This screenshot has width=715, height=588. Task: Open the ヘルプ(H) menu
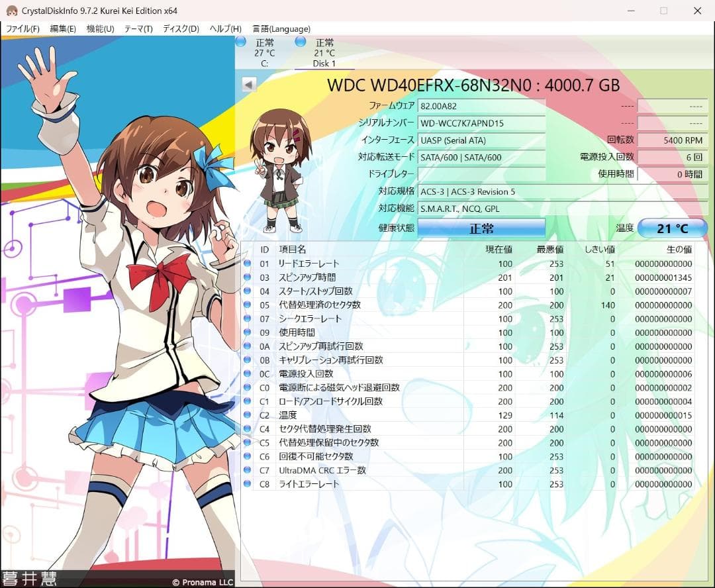pos(225,28)
